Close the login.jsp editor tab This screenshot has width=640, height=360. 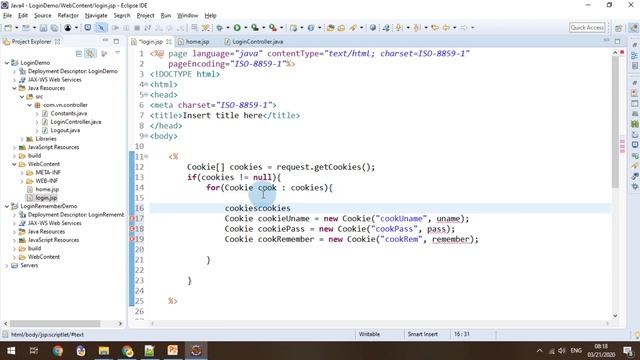pos(169,42)
